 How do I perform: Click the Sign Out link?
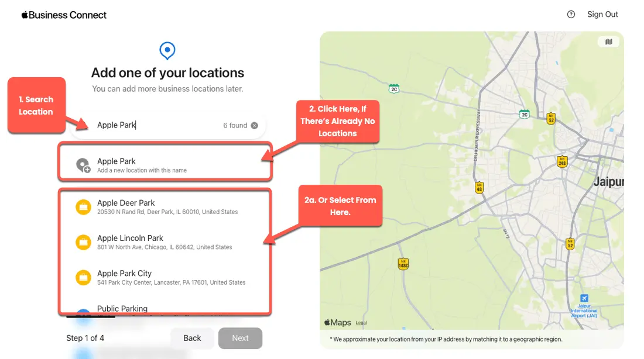point(602,15)
